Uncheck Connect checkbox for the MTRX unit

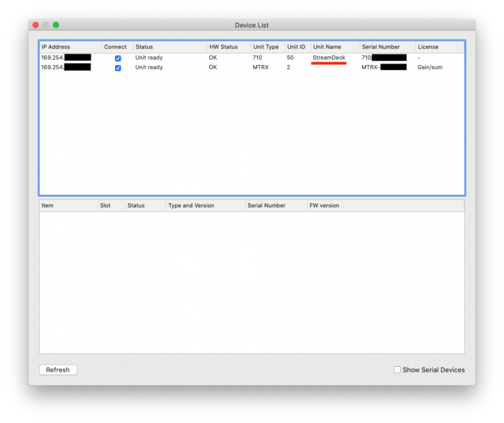[118, 68]
